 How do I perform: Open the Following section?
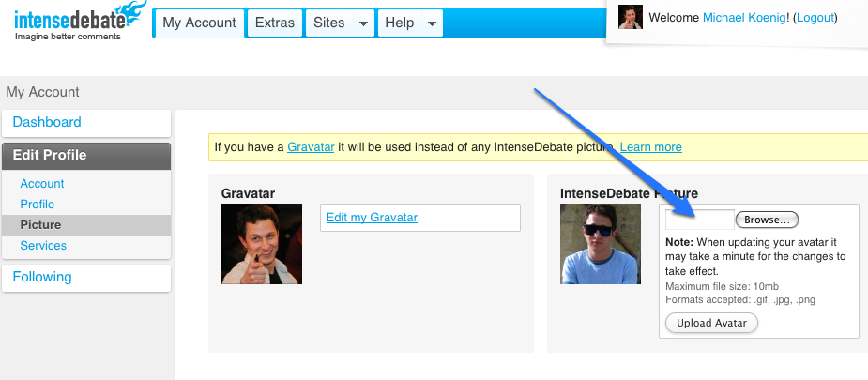42,277
